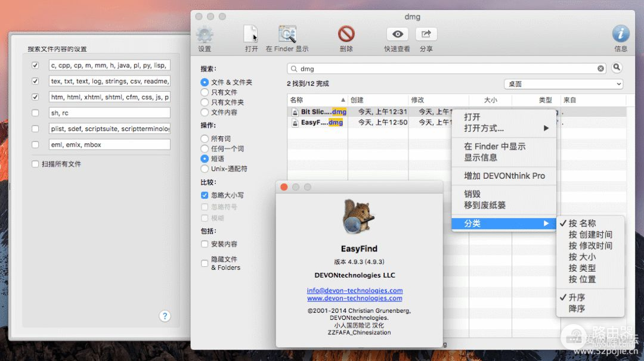Click the magnifier search button
Screen dimensions: 644x361
coord(617,68)
